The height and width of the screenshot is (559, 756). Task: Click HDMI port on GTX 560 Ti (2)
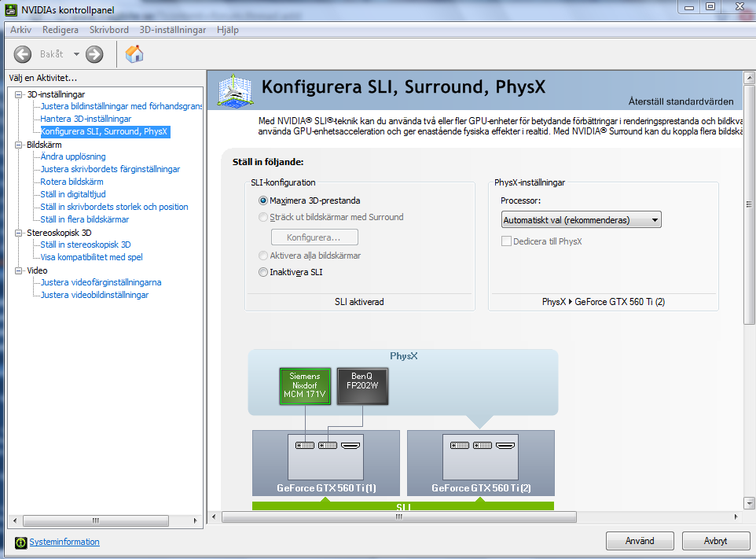505,445
